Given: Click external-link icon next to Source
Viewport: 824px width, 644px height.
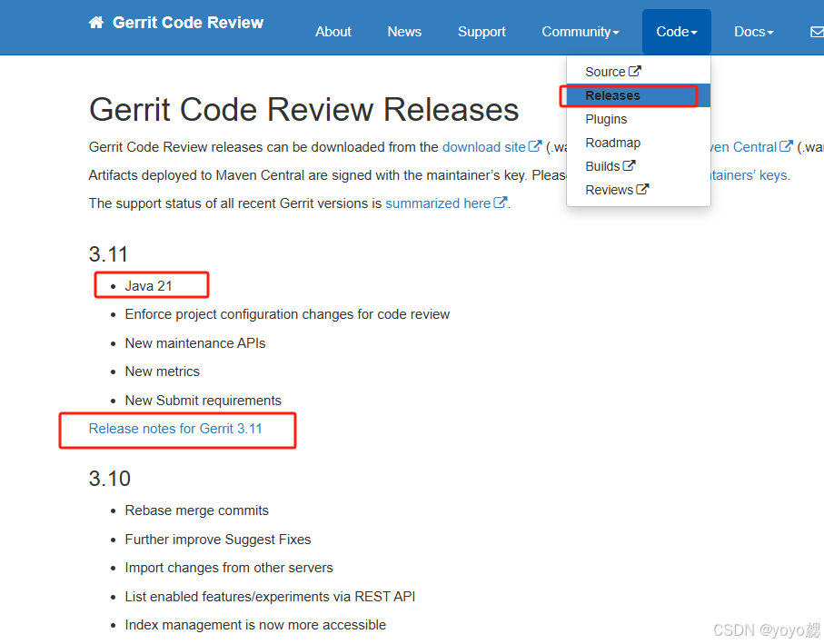Looking at the screenshot, I should (635, 71).
